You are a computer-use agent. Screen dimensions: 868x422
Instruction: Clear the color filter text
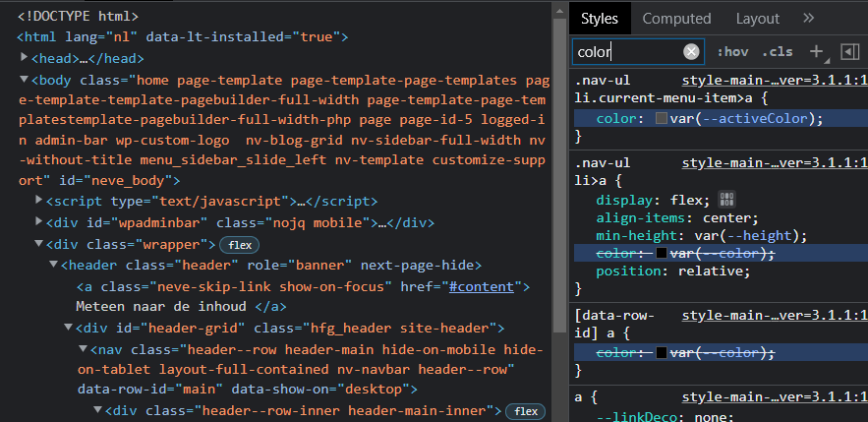click(691, 52)
